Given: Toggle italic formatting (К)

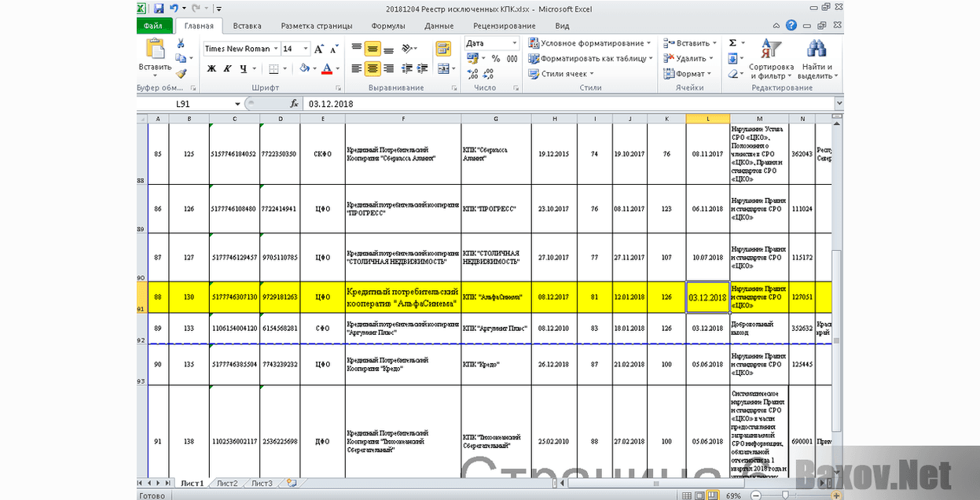Looking at the screenshot, I should point(228,69).
